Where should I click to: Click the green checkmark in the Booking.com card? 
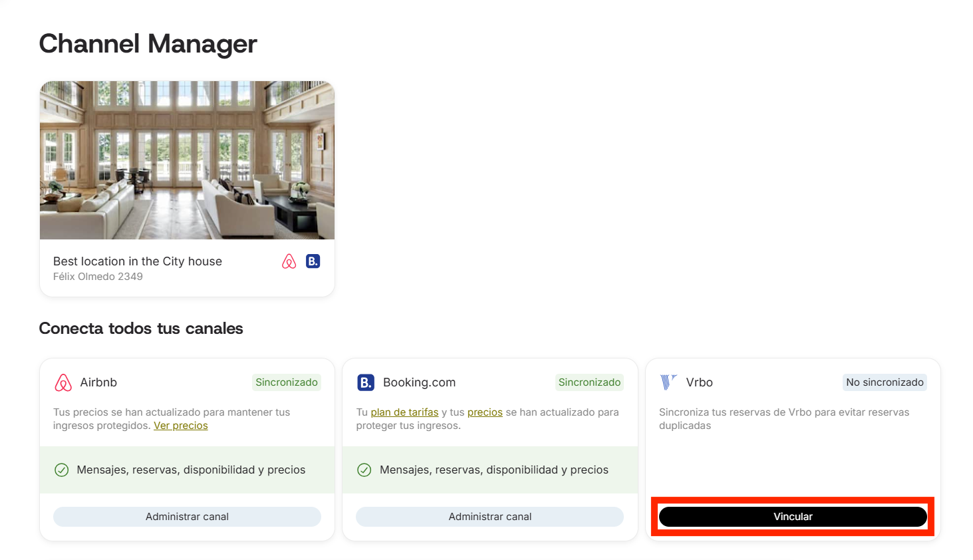point(364,470)
